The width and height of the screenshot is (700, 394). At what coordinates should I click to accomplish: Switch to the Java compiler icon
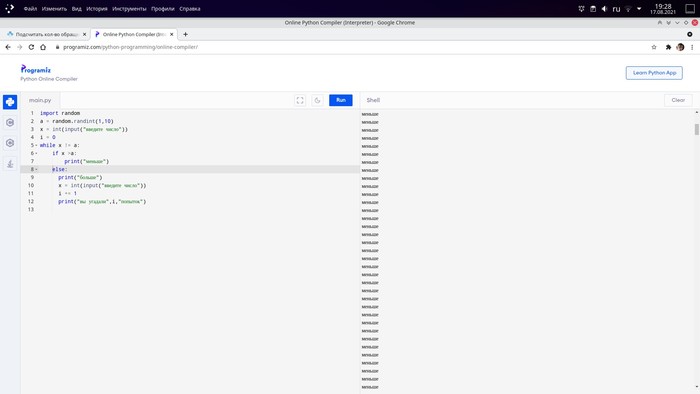coord(10,164)
